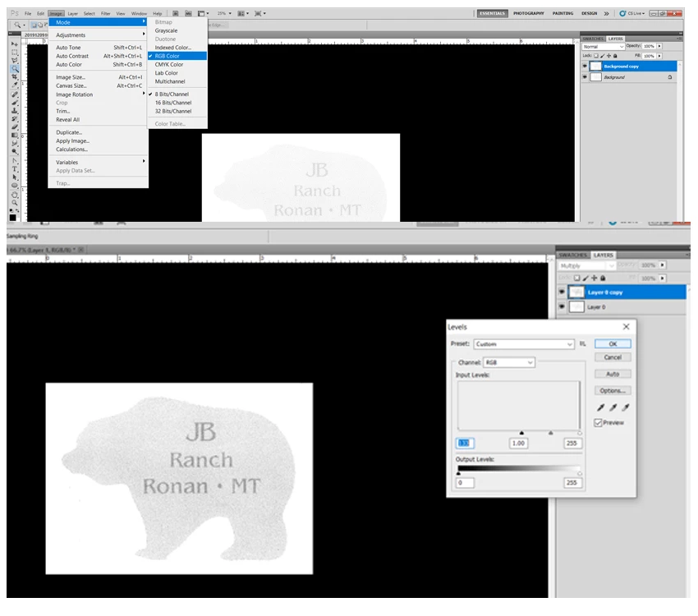Viewport: 698px width, 616px height.
Task: Click the white output level slider
Action: [x=580, y=473]
